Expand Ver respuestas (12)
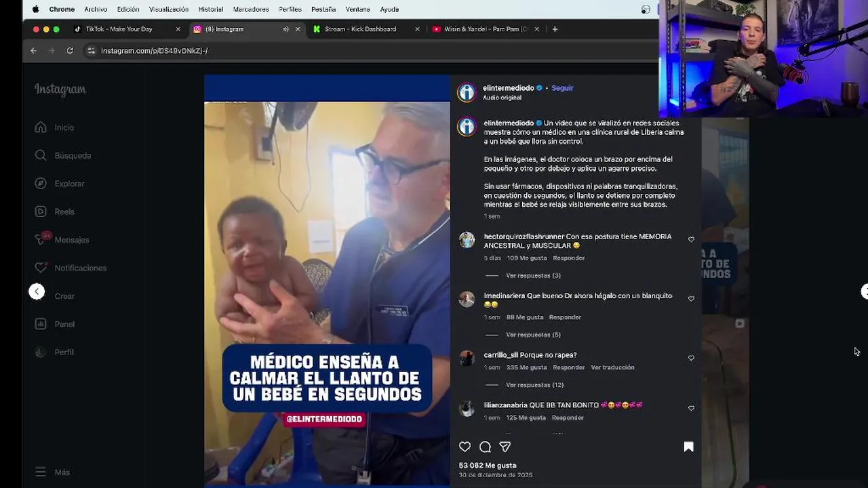 [x=534, y=385]
